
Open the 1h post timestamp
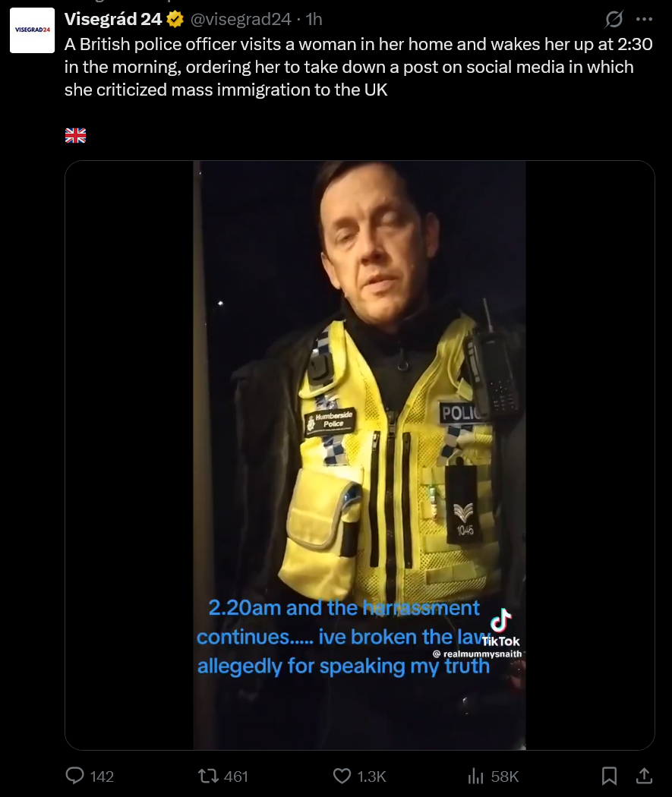point(314,19)
